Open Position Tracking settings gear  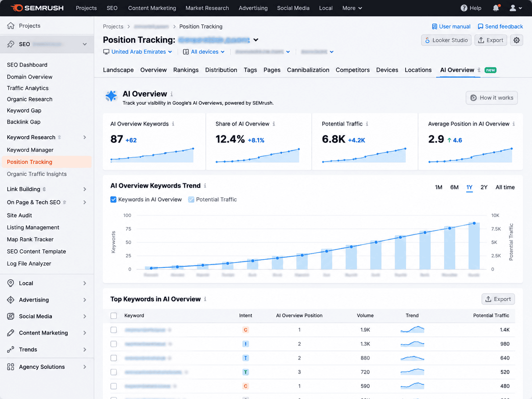coord(517,40)
